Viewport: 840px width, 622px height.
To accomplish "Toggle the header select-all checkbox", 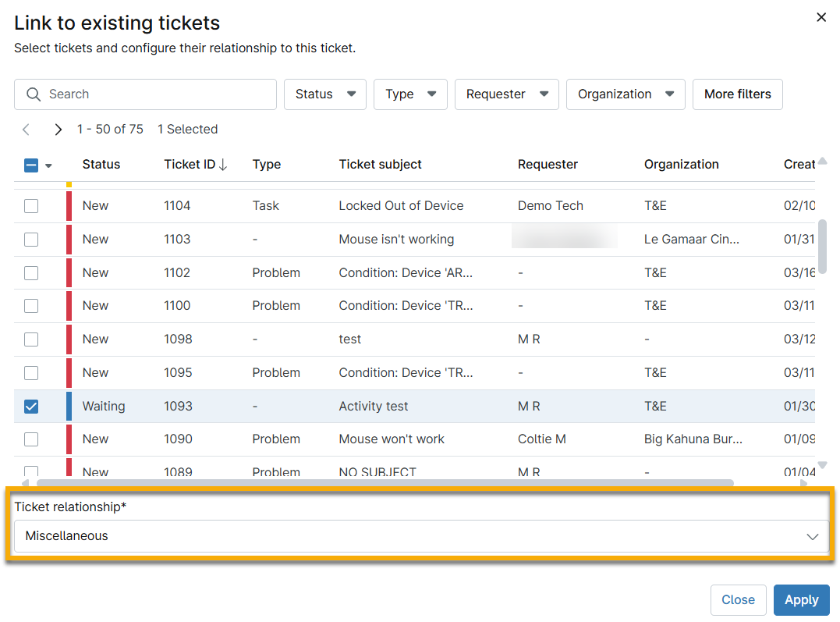I will point(31,165).
